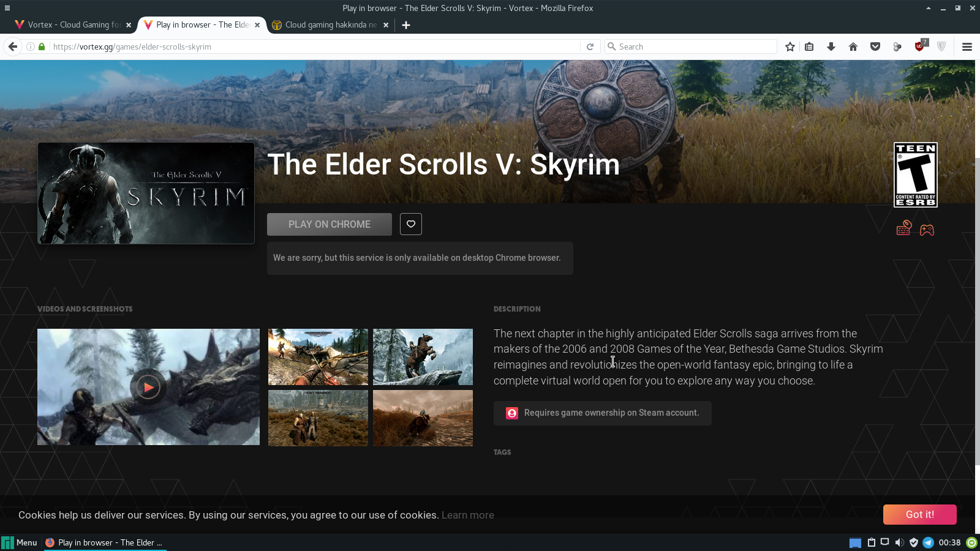Open a new browser tab

[406, 25]
